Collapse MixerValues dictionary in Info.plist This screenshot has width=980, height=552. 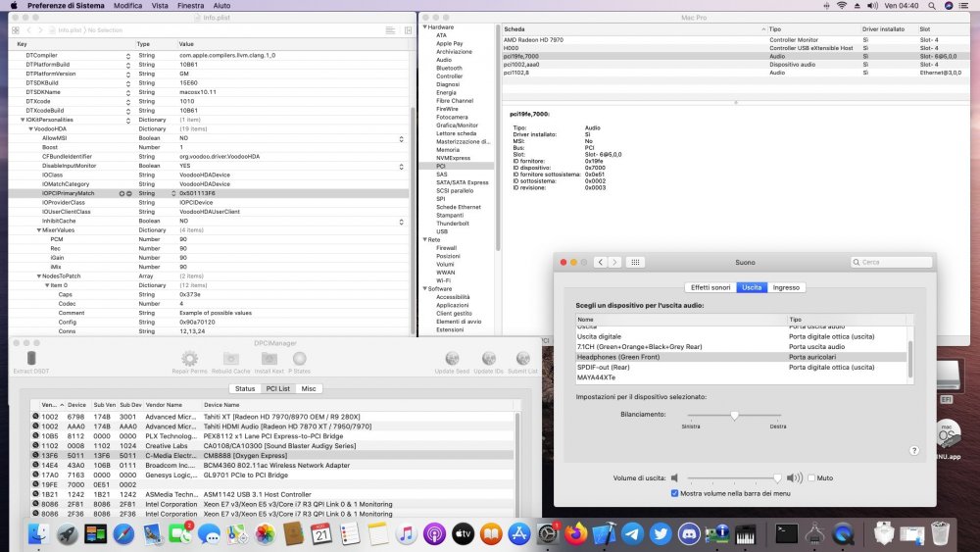tap(39, 230)
